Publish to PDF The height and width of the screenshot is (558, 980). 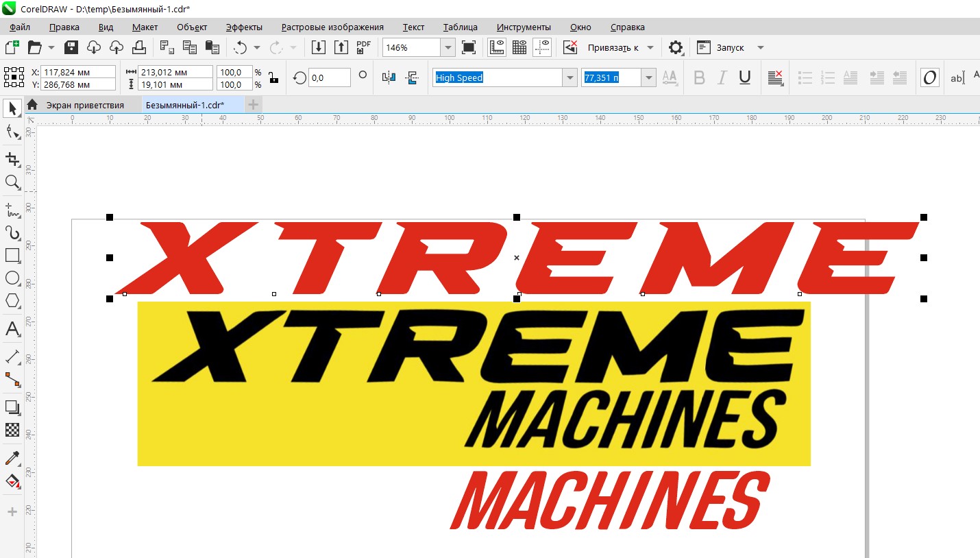(364, 47)
